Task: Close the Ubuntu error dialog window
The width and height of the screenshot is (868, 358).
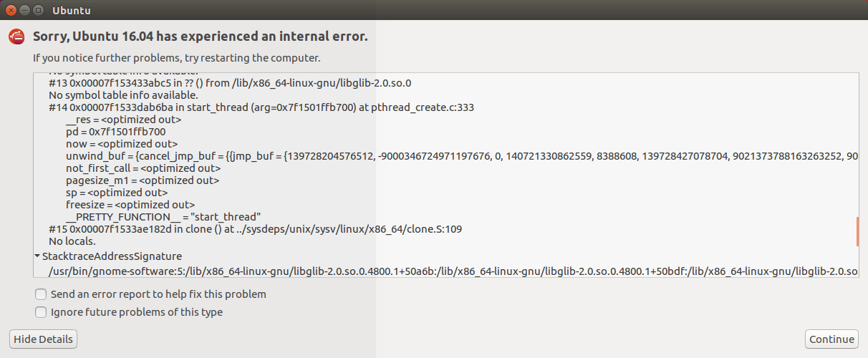Action: 11,10
